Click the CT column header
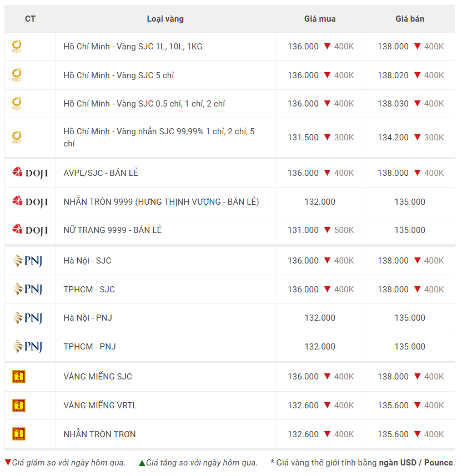The height and width of the screenshot is (476, 462). click(30, 19)
